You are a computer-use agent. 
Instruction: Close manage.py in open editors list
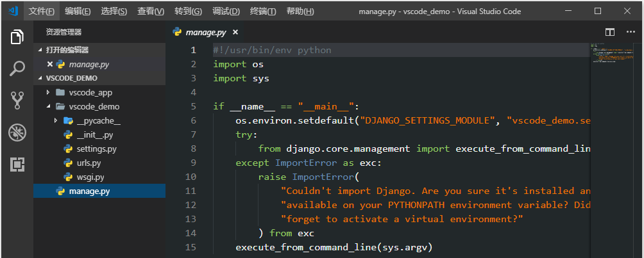click(50, 64)
